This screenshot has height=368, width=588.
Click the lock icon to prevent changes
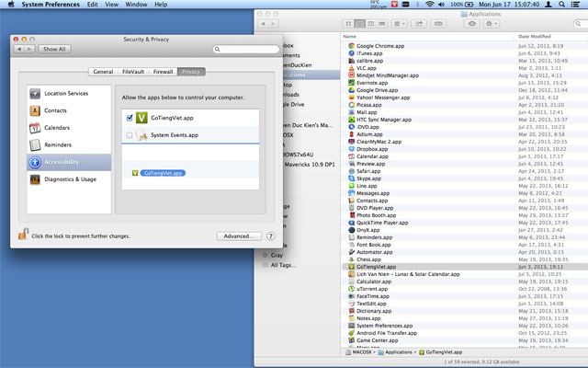[x=21, y=236]
